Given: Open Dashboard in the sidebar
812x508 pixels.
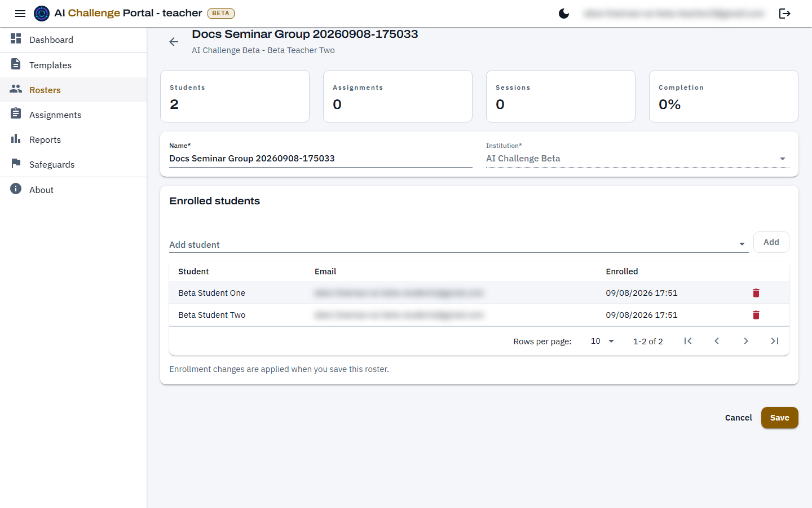Looking at the screenshot, I should 73,40.
